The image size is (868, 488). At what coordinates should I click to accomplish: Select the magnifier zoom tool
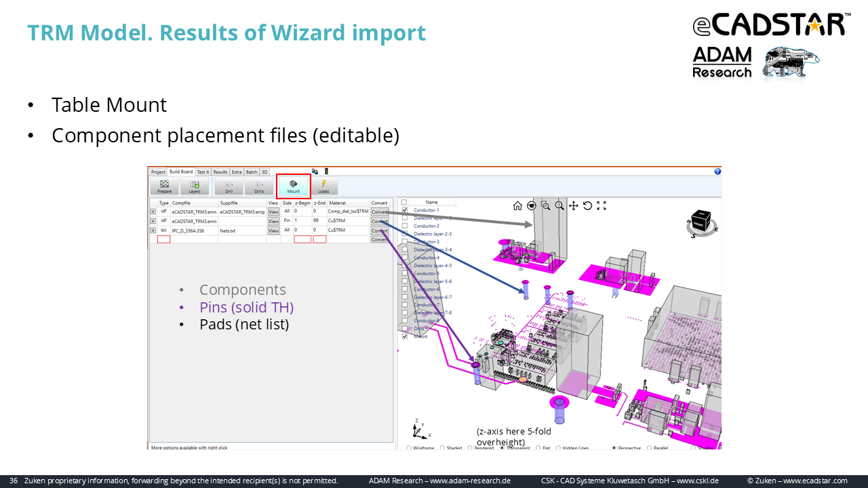(x=559, y=205)
